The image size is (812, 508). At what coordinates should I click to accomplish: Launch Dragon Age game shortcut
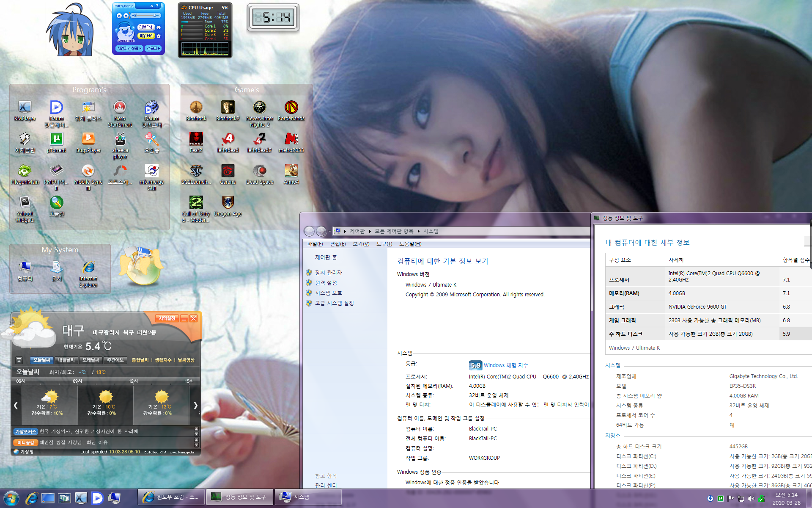[228, 206]
